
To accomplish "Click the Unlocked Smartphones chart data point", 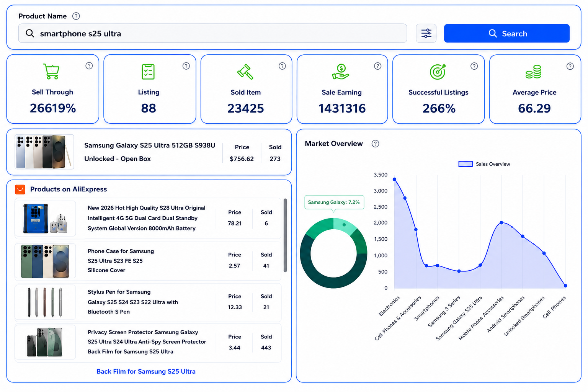I will click(x=544, y=253).
